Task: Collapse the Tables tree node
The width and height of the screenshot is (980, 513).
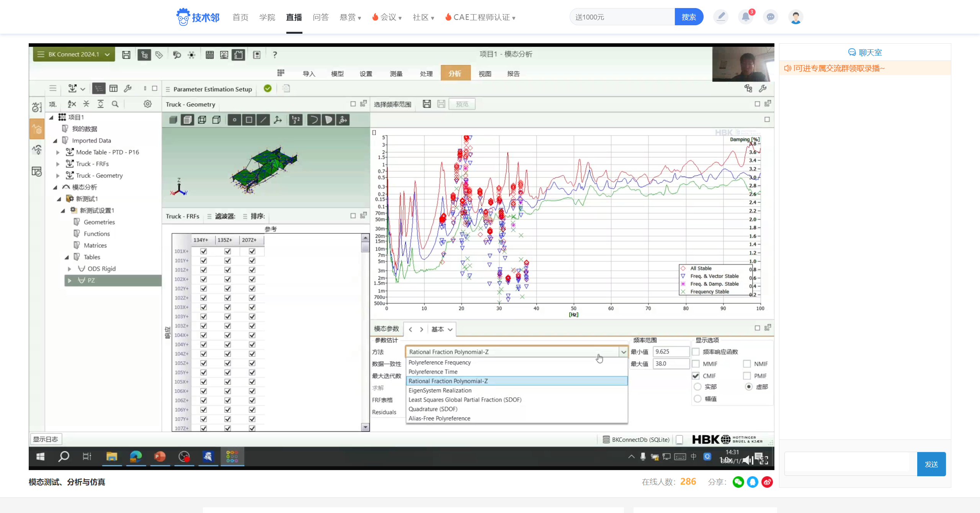Action: (x=67, y=257)
